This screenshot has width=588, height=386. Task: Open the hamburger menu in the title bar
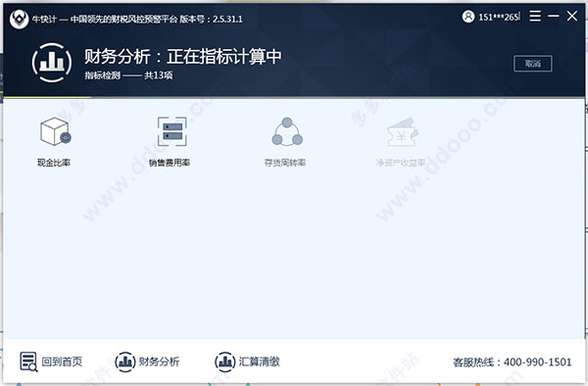(x=535, y=16)
